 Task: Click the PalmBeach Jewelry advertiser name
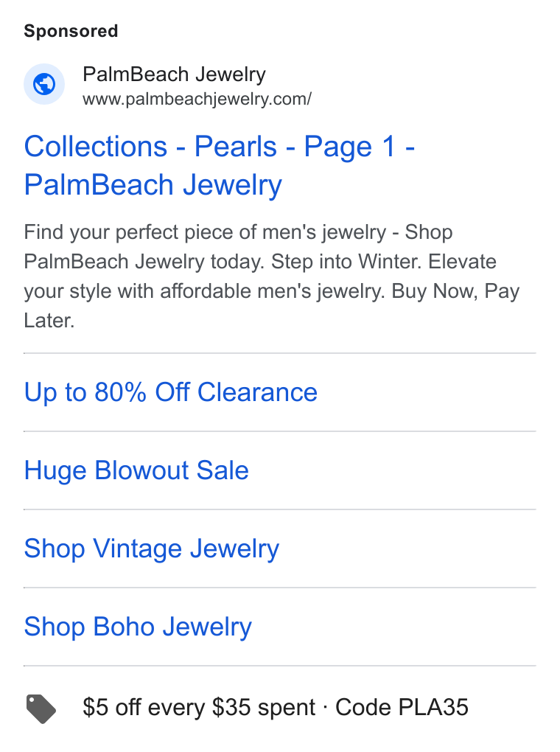[x=174, y=74]
